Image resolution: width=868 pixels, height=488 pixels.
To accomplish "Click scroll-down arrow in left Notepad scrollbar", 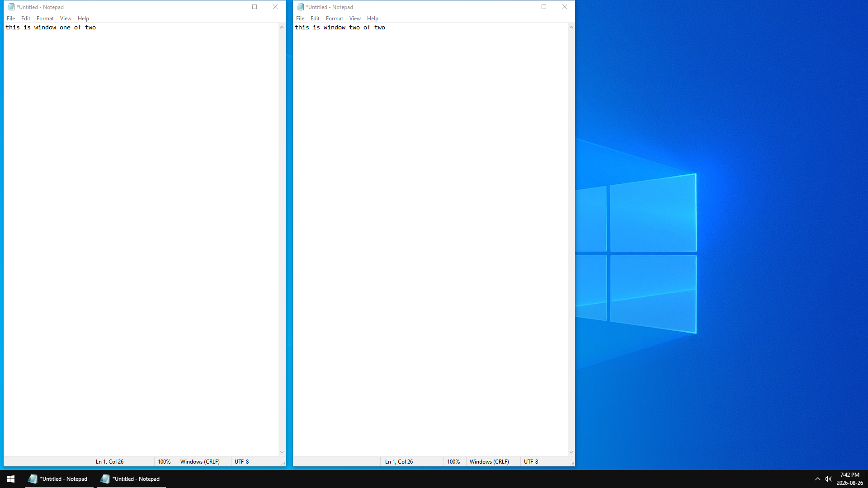I will 282,452.
